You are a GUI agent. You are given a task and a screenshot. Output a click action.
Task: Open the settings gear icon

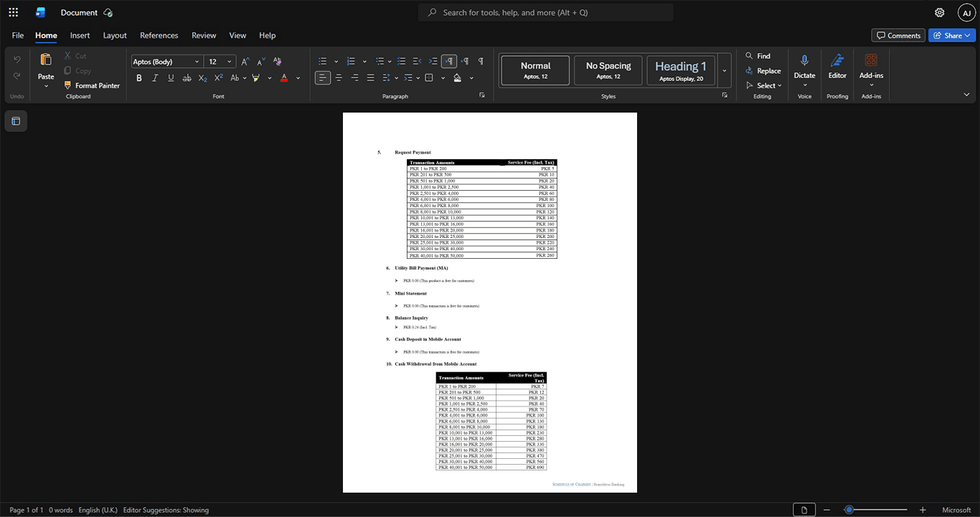tap(939, 12)
